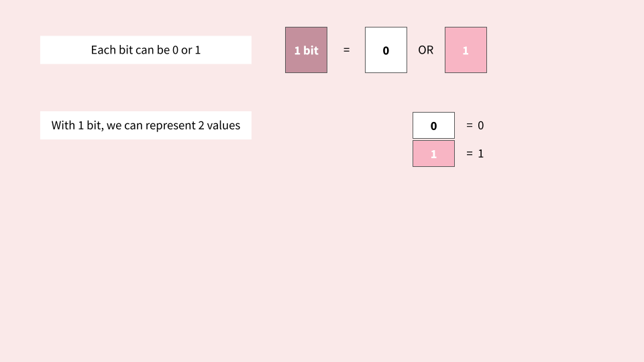Click the large pink 1 square after OR
The width and height of the screenshot is (644, 362).
[x=466, y=50]
